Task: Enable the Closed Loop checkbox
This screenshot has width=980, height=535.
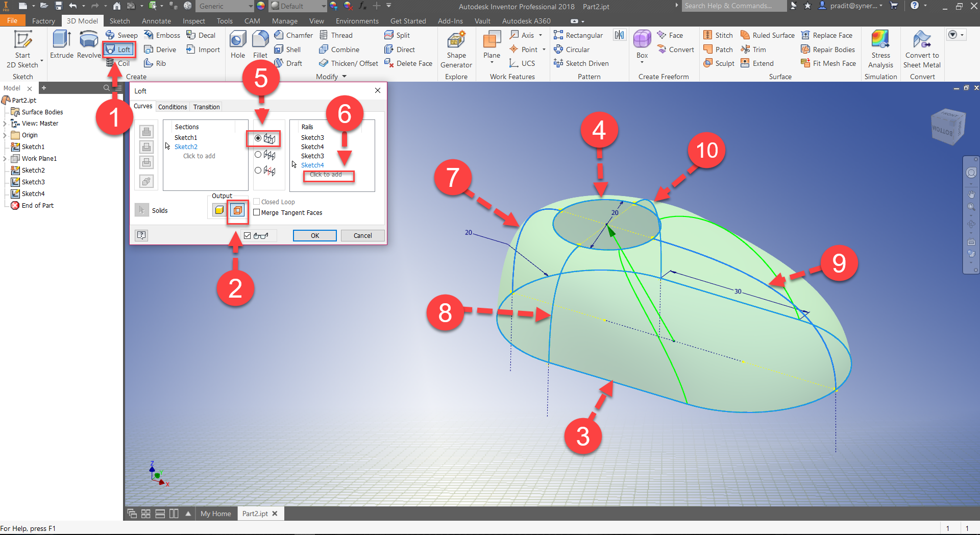Action: click(x=257, y=202)
